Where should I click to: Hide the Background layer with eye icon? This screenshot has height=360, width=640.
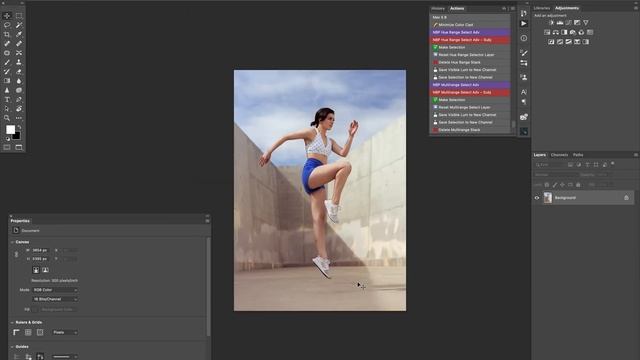pyautogui.click(x=537, y=198)
